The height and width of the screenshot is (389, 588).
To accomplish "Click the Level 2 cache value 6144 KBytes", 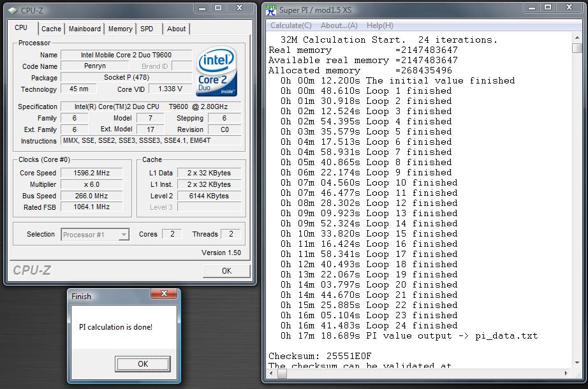I will 209,196.
